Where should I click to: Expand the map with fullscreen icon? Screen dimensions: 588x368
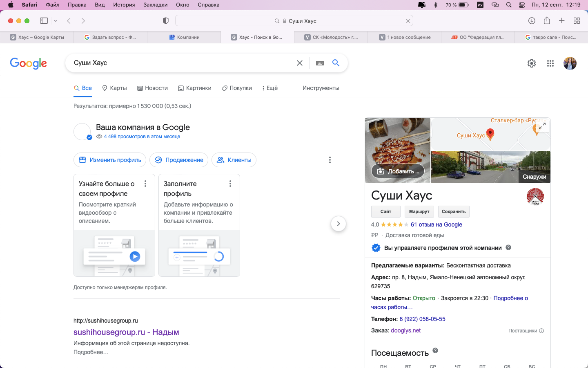point(542,126)
